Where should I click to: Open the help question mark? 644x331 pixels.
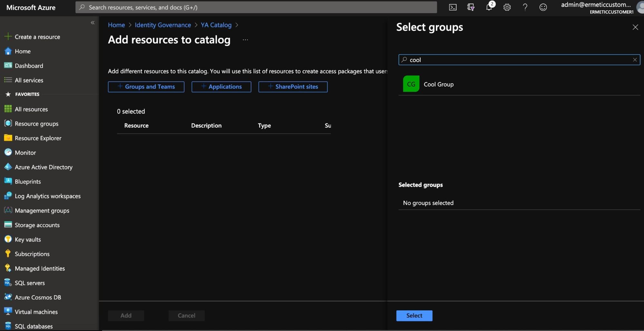pos(525,7)
